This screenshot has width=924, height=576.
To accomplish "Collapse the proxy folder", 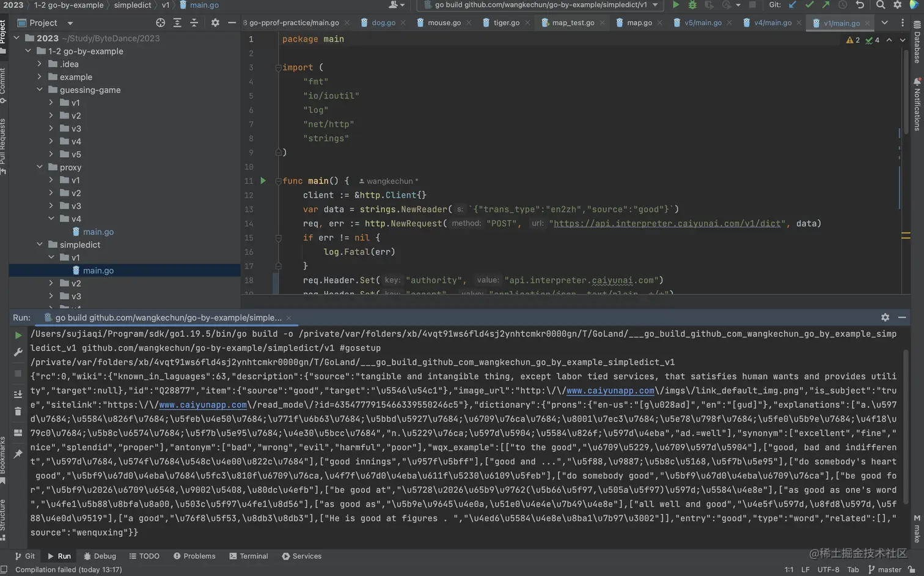I will 40,167.
